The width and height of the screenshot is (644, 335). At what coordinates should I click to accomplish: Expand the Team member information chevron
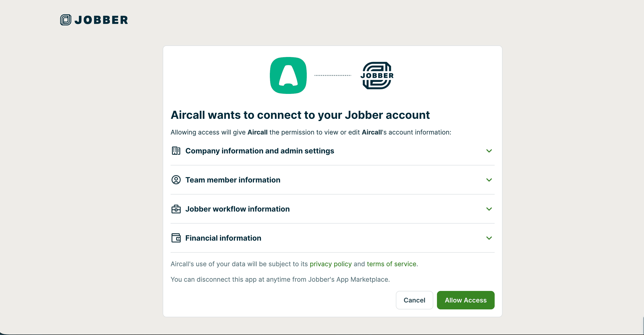tap(489, 180)
